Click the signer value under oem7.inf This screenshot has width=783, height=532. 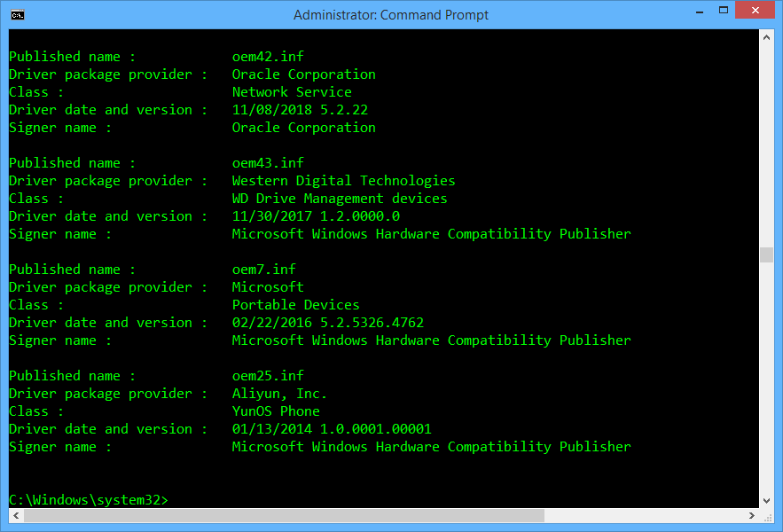point(432,340)
